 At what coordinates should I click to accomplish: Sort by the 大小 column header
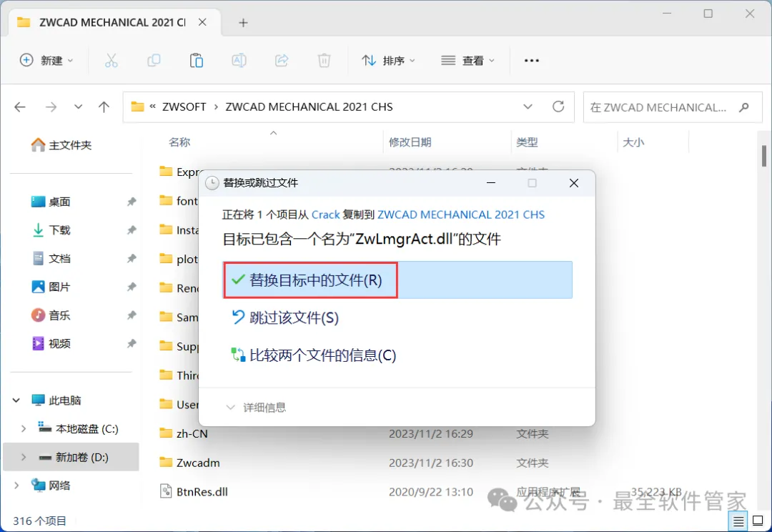(633, 142)
